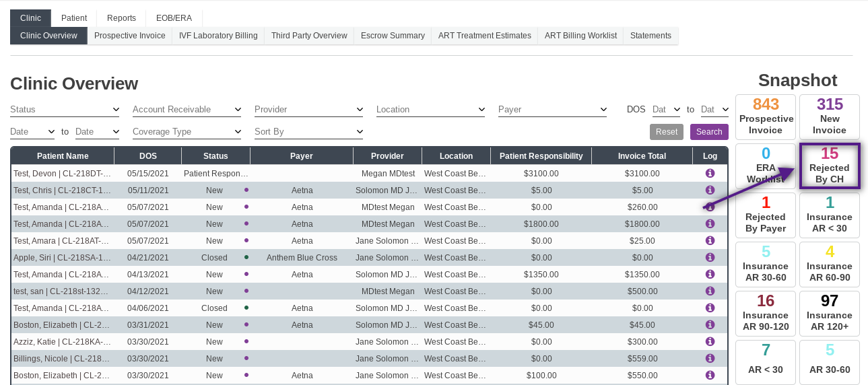Click status dot in test, san row
The width and height of the screenshot is (868, 385).
click(246, 291)
